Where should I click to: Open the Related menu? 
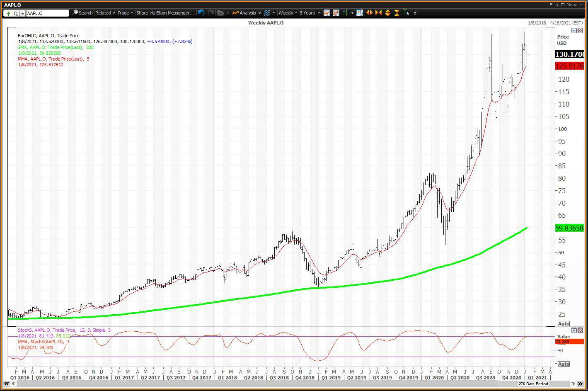[x=105, y=13]
